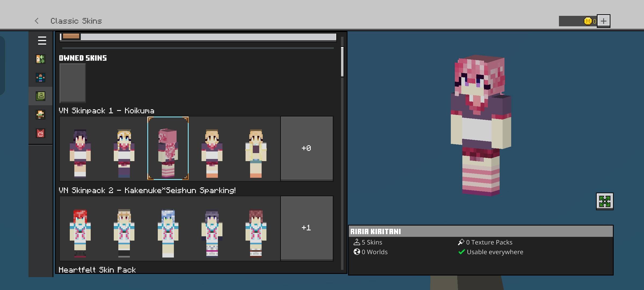Click the VN Skinpack 1 - Koikuma title

pyautogui.click(x=107, y=111)
